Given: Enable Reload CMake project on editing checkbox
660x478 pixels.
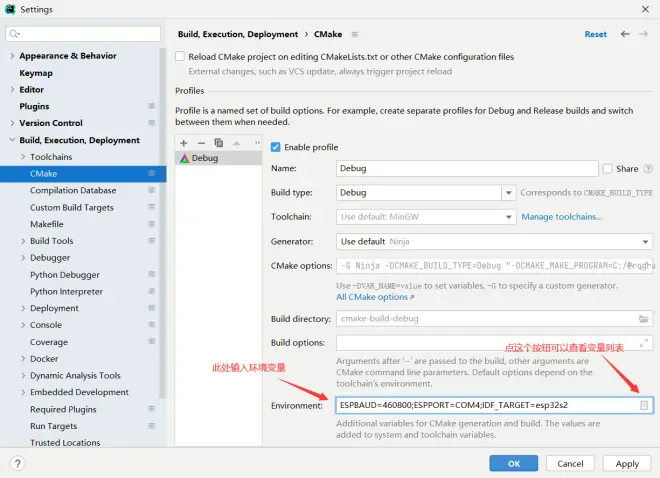Looking at the screenshot, I should point(180,56).
